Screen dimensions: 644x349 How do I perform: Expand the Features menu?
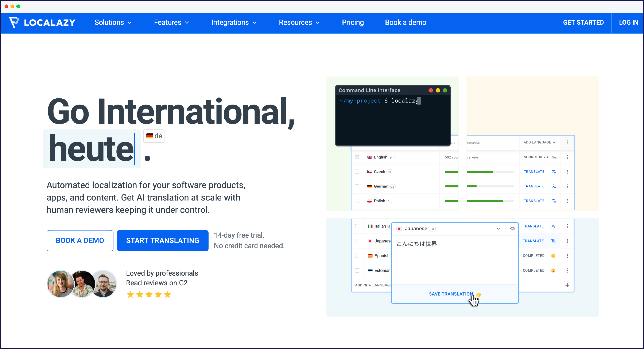pos(171,23)
